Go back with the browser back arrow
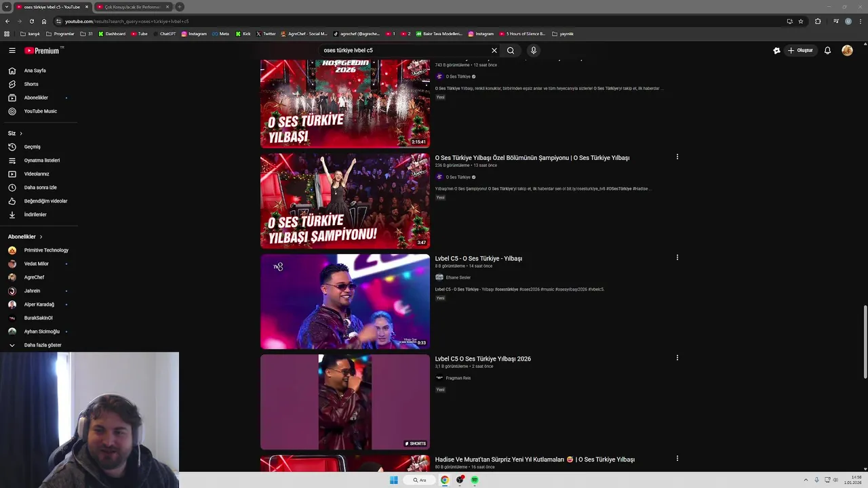 pos(7,21)
